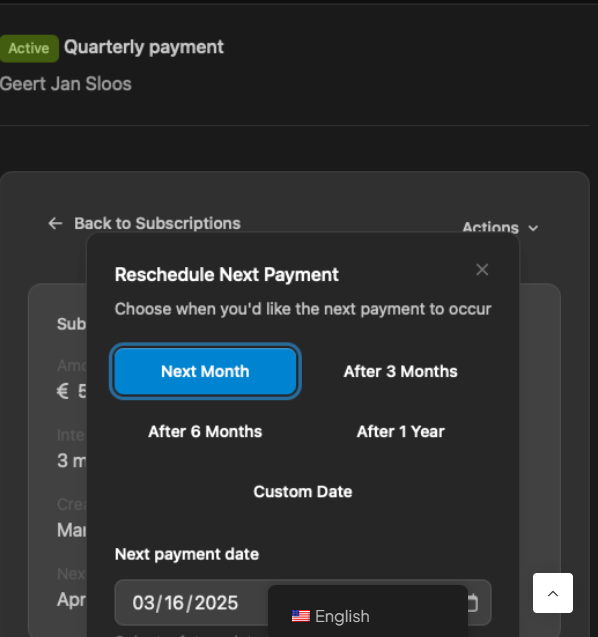Close the Reschedule Next Payment dialog
This screenshot has height=637, width=598.
point(482,270)
